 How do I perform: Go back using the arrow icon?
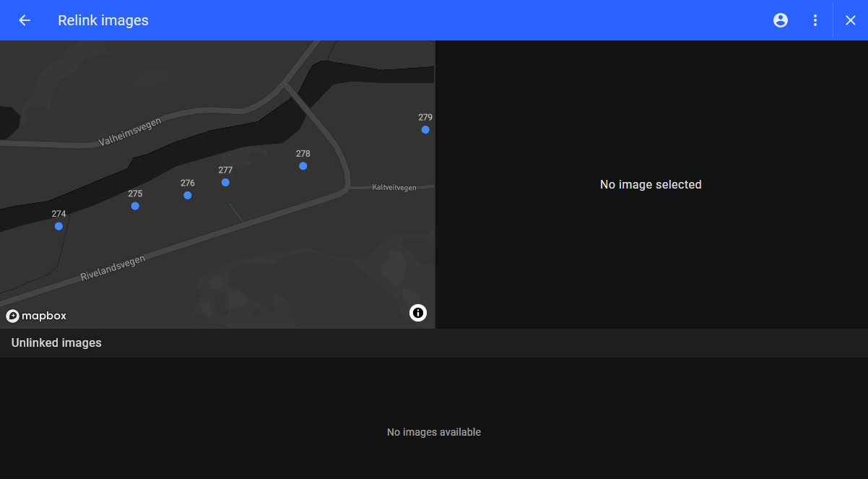(25, 20)
